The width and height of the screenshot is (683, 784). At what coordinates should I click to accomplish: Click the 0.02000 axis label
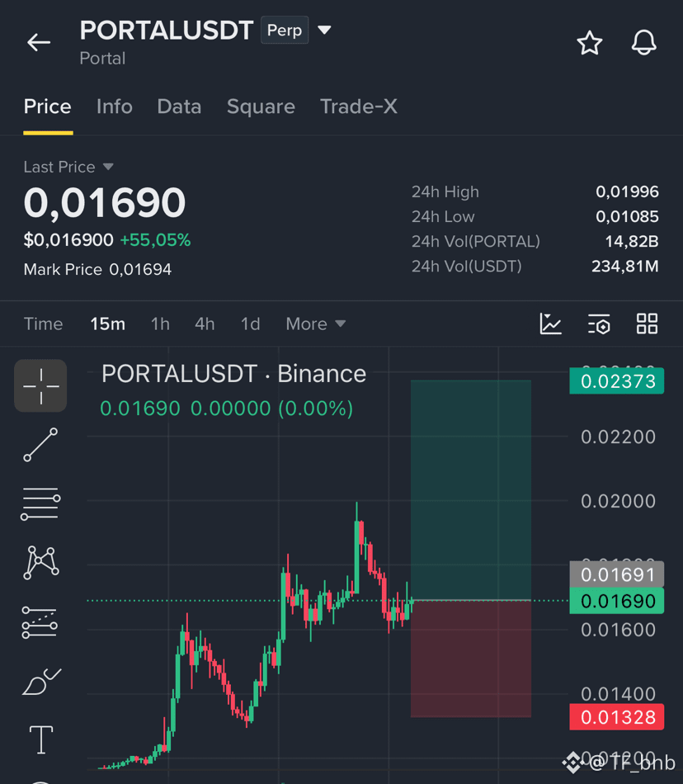click(x=618, y=501)
